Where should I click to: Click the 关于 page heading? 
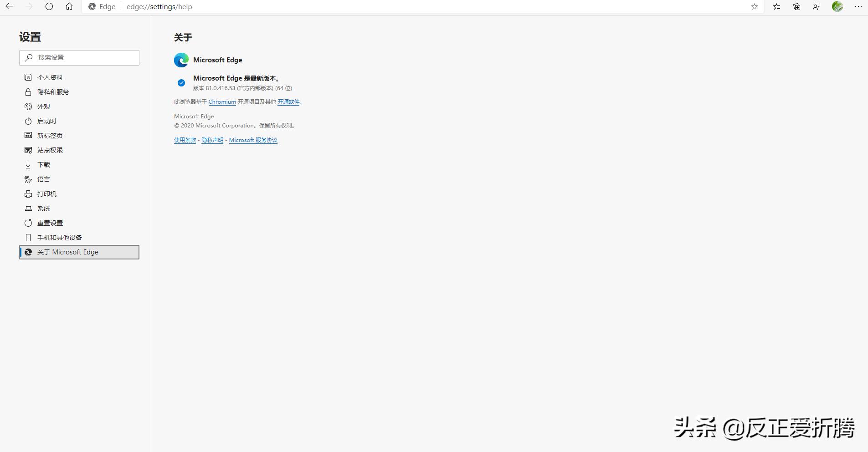[183, 37]
